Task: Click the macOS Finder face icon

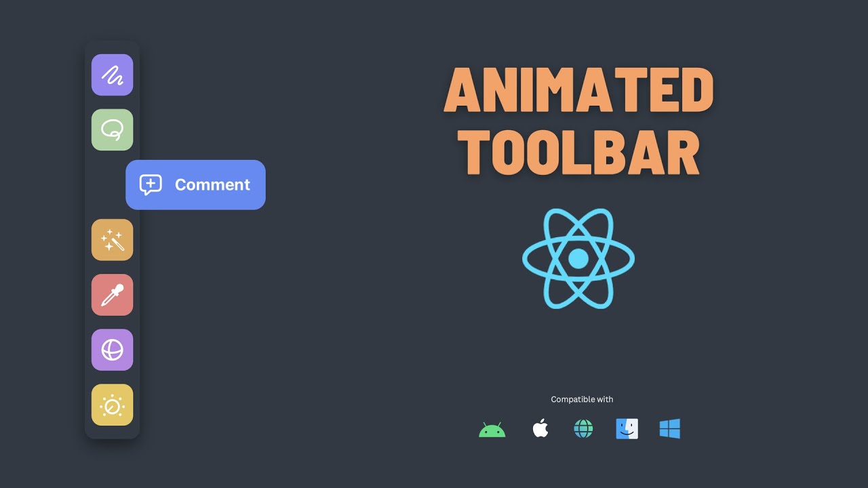Action: (x=627, y=428)
